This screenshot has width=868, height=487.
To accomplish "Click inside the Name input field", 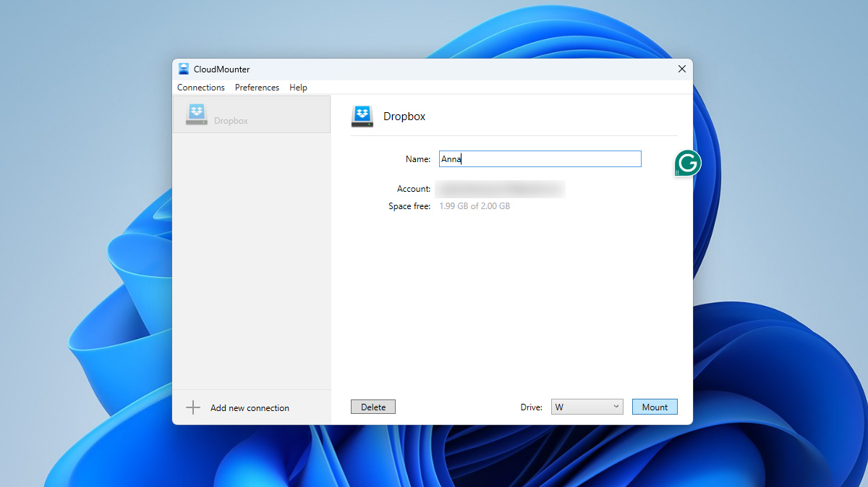I will [540, 158].
